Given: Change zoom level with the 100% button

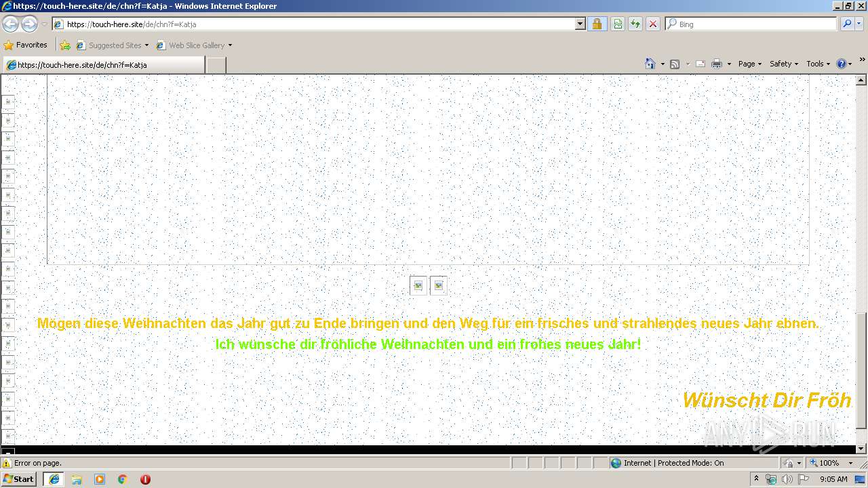Looking at the screenshot, I should click(x=823, y=463).
